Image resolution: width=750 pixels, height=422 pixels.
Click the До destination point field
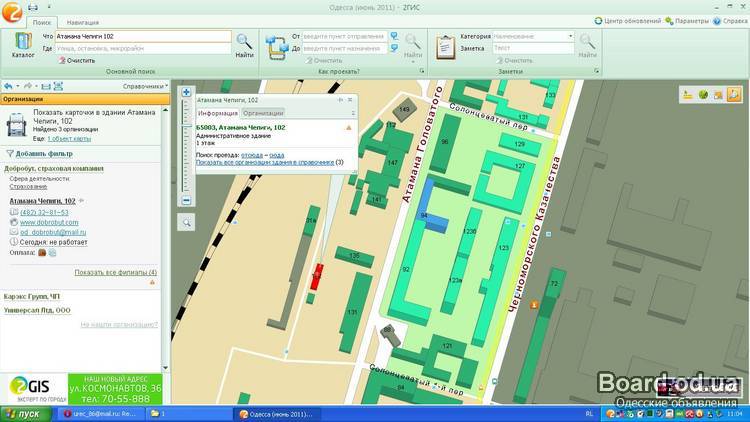(344, 48)
